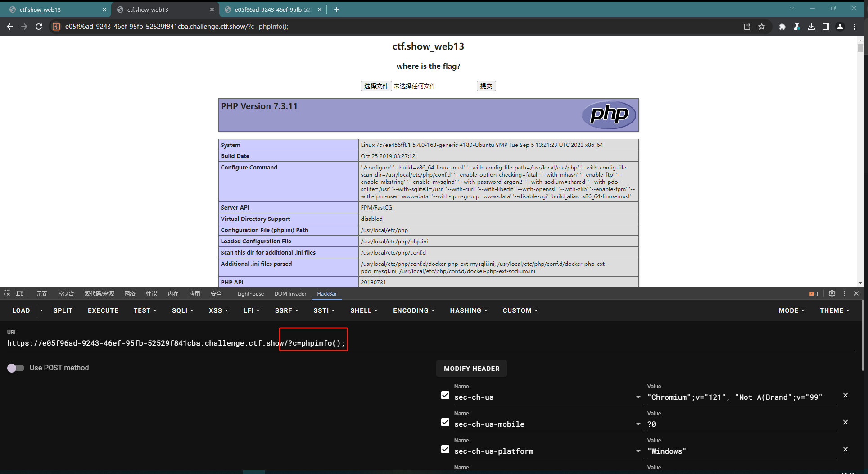The height and width of the screenshot is (474, 868).
Task: Close the e05f96ad tab
Action: pyautogui.click(x=320, y=9)
